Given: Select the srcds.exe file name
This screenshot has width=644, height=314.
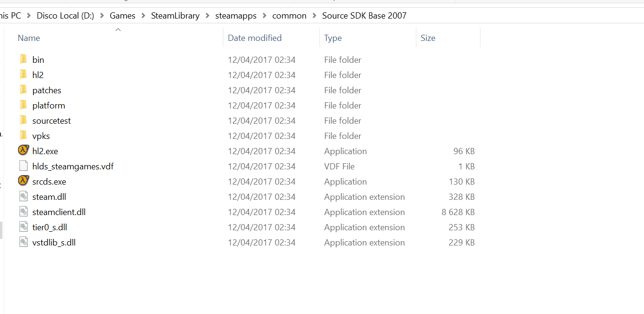Looking at the screenshot, I should (49, 181).
